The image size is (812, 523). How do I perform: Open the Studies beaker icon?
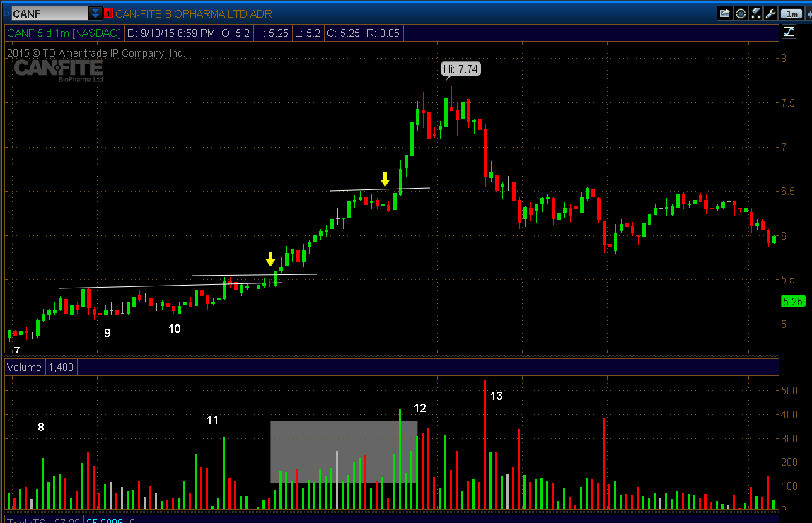[755, 14]
